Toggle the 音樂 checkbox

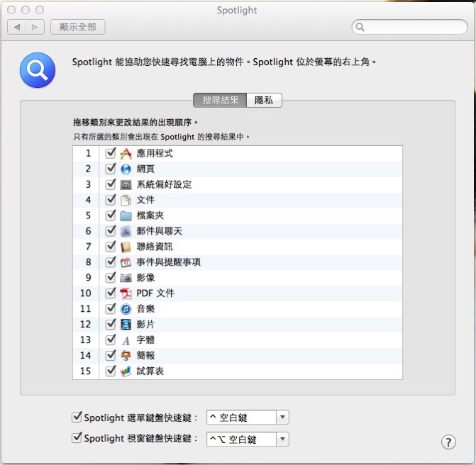[111, 308]
